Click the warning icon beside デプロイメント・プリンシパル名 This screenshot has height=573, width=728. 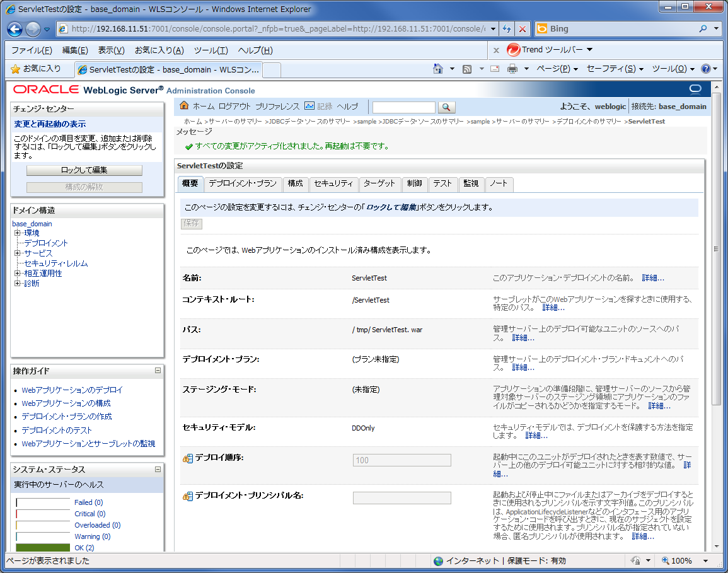pos(188,496)
